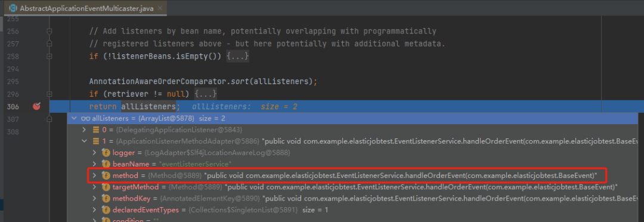This screenshot has height=222, width=644.
Task: Click the watch glasses icon beside allListeners
Action: click(x=85, y=118)
